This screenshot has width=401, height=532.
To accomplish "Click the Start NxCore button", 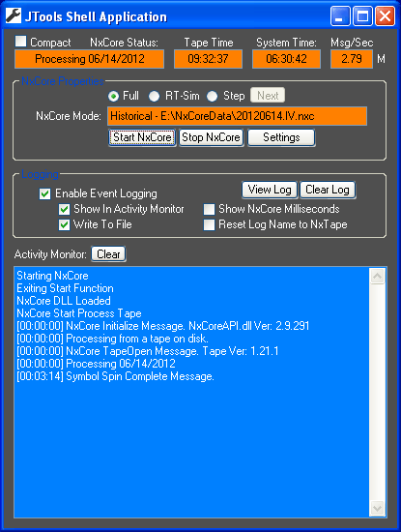I will tap(142, 137).
